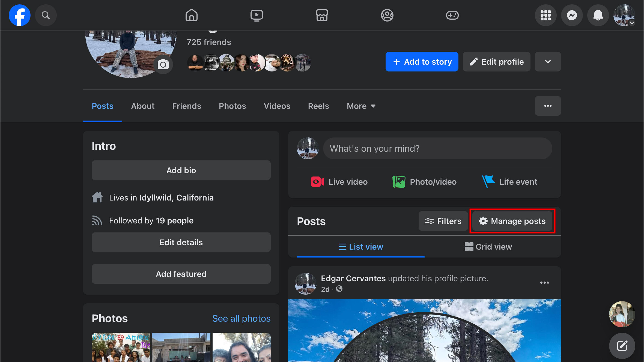Click the camera icon on profile picture
Screen dimensions: 644x362
click(163, 65)
